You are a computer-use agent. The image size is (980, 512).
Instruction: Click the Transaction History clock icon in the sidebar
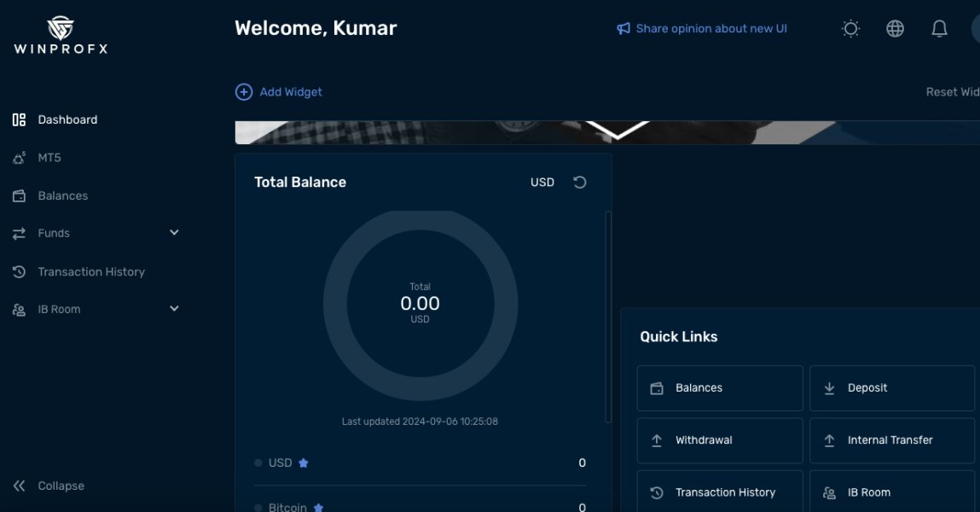(20, 272)
